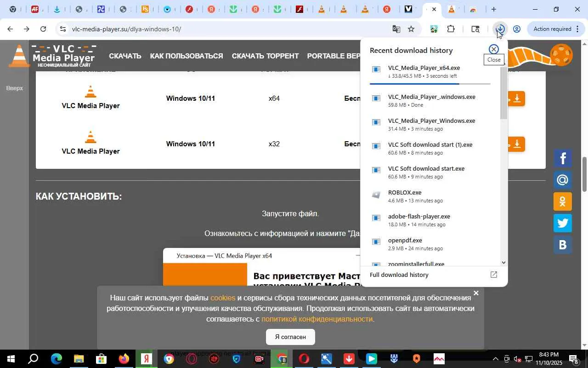Click the orange download button for x32
This screenshot has width=588, height=368.
516,144
